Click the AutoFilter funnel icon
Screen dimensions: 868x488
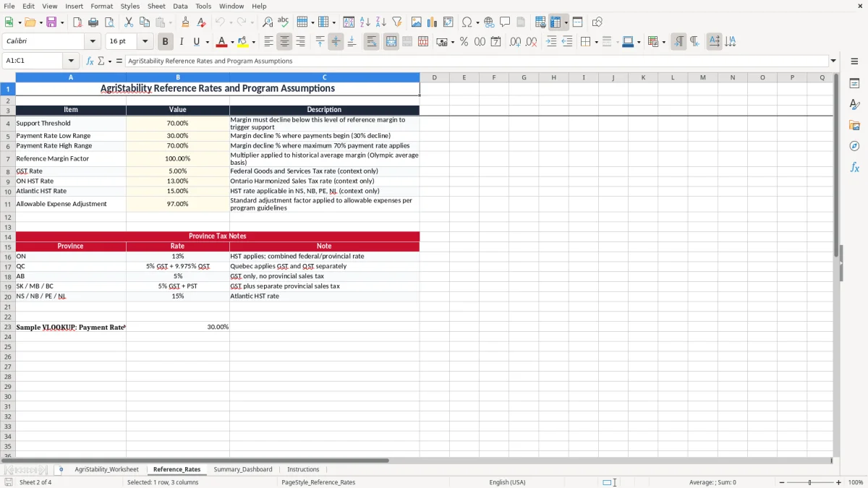(x=397, y=22)
